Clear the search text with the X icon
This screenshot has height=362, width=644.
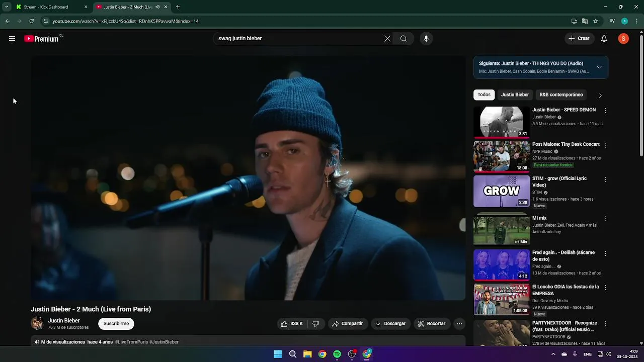point(387,39)
